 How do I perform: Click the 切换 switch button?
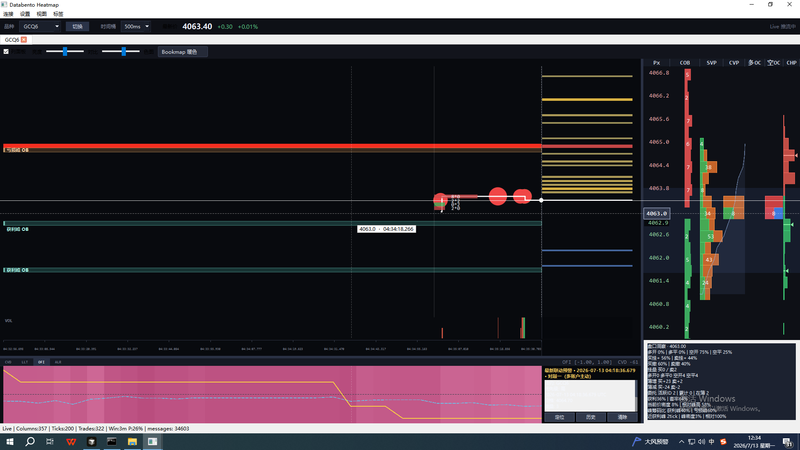tap(78, 27)
